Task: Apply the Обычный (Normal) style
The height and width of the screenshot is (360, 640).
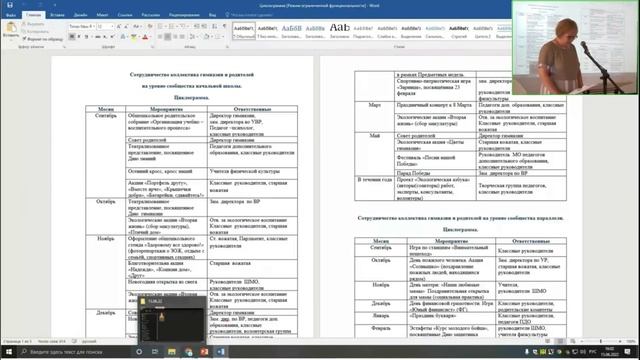Action: click(x=244, y=31)
